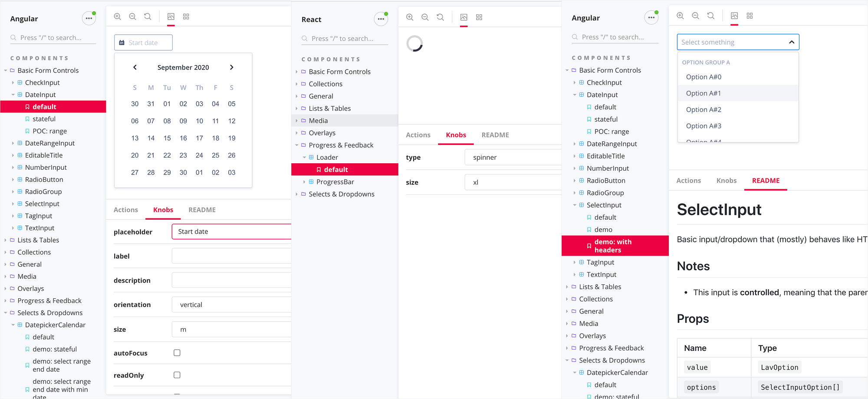Enable the autoFocus checkbox

[177, 353]
